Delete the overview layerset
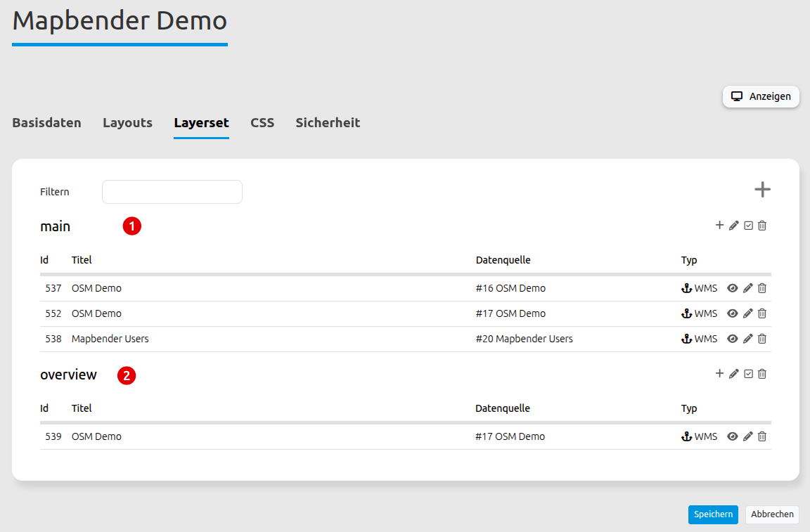This screenshot has width=810, height=532. tap(762, 374)
